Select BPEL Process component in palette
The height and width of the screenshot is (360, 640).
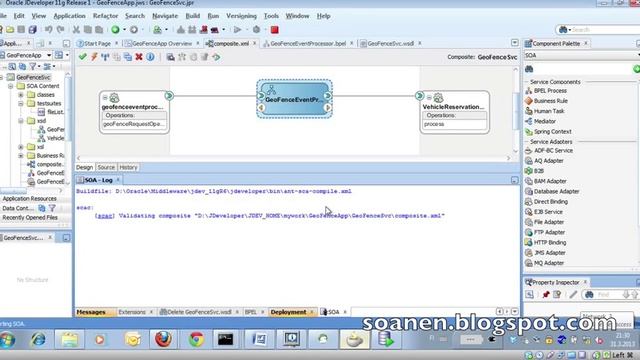546,91
